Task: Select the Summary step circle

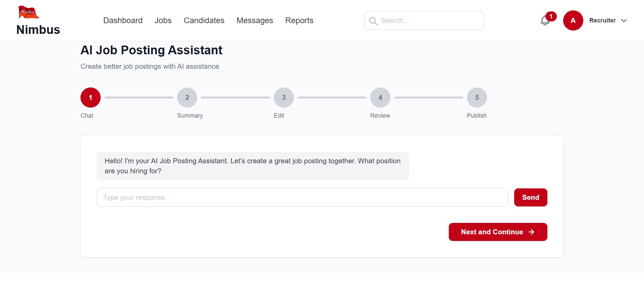Action: 187,98
